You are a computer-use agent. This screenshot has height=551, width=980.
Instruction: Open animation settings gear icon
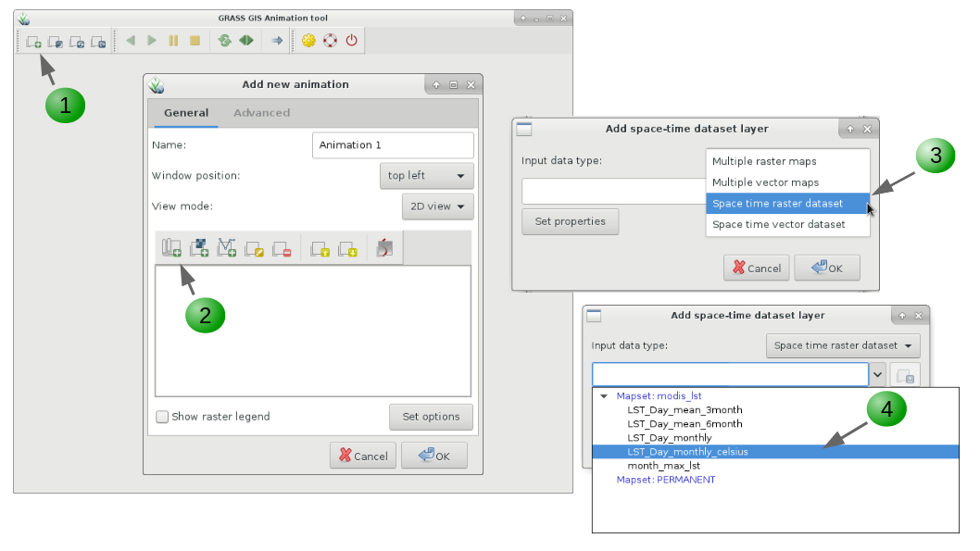(x=308, y=41)
